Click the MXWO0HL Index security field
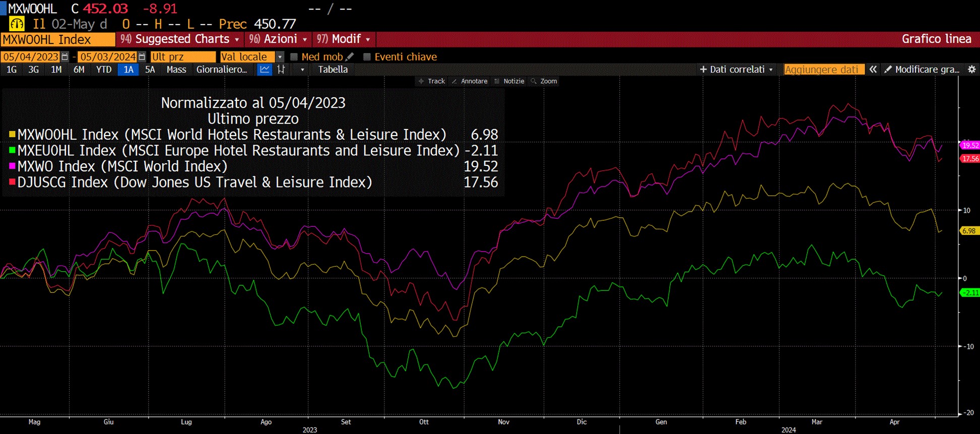 coord(58,39)
